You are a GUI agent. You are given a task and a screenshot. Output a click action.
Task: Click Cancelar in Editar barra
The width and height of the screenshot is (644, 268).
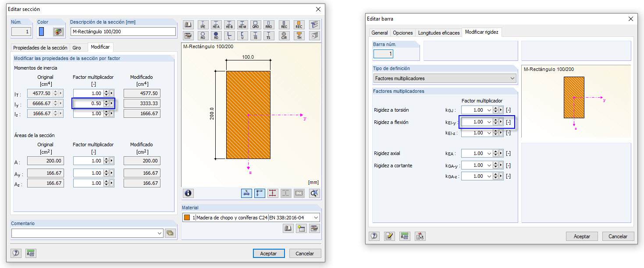618,236
